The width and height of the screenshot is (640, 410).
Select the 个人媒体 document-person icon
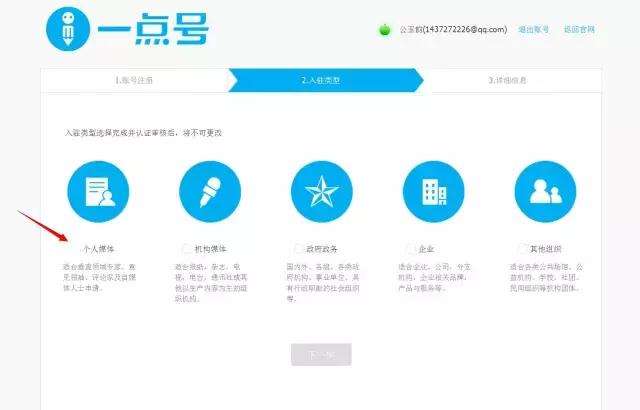98,191
